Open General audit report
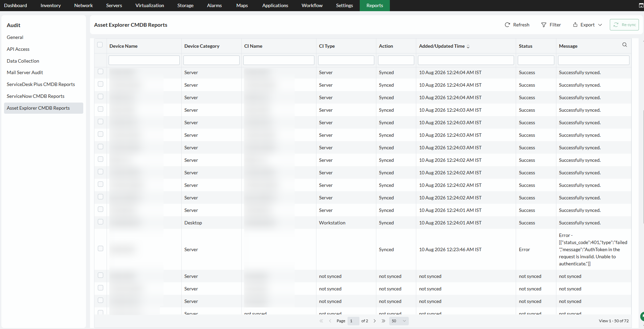Viewport: 644px width, 329px height. tap(15, 37)
